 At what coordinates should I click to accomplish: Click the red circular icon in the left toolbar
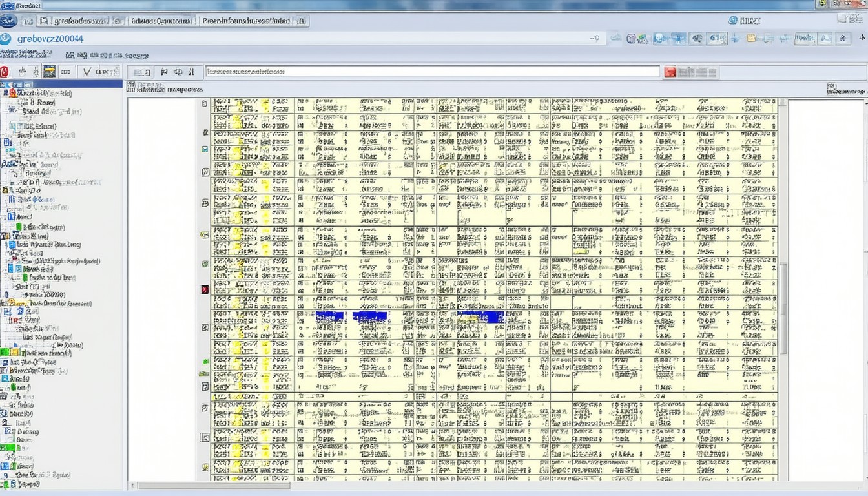tap(5, 72)
